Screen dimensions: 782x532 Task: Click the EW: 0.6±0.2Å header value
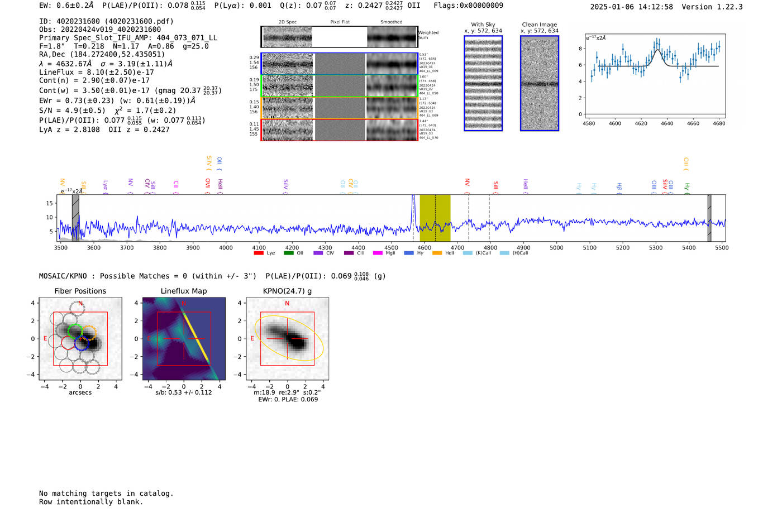66,6
